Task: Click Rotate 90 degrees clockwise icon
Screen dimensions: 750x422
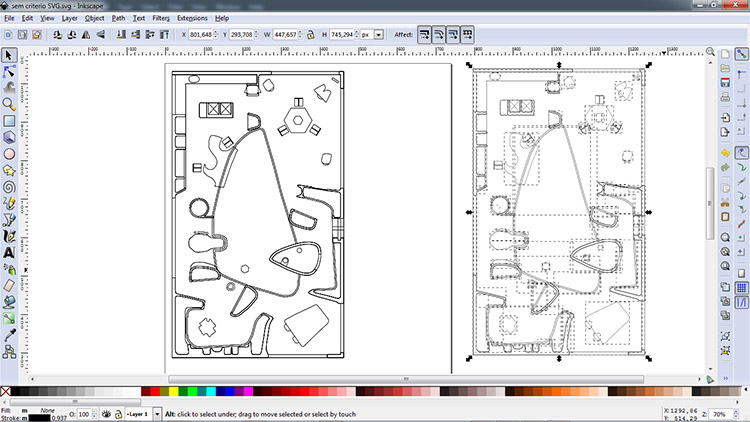Action: click(72, 34)
